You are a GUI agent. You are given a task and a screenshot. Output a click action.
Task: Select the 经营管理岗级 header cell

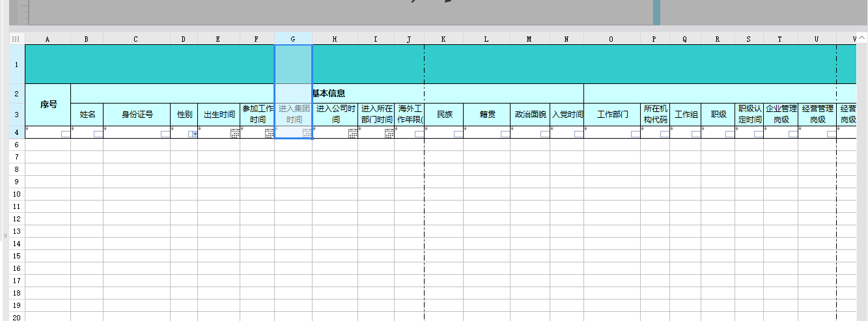click(x=817, y=114)
